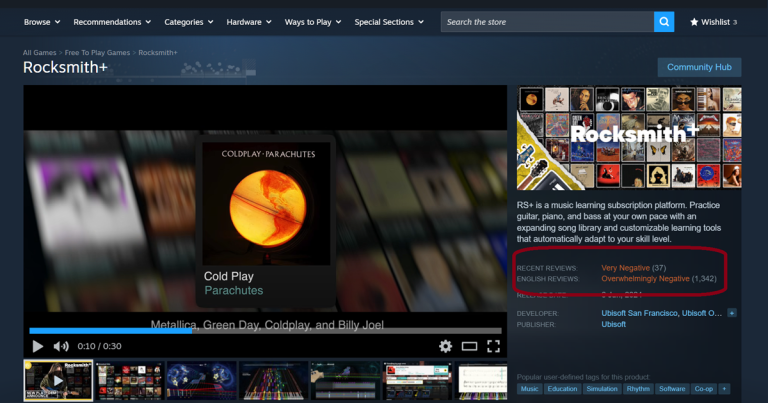The width and height of the screenshot is (768, 403).
Task: Enter fullscreen video mode
Action: (x=493, y=346)
